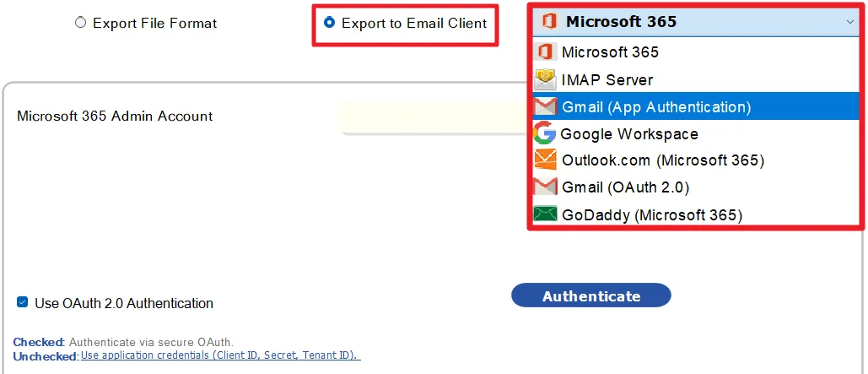Viewport: 868px width, 374px height.
Task: Choose Outlook.com (Microsoft 365) option
Action: (x=695, y=160)
